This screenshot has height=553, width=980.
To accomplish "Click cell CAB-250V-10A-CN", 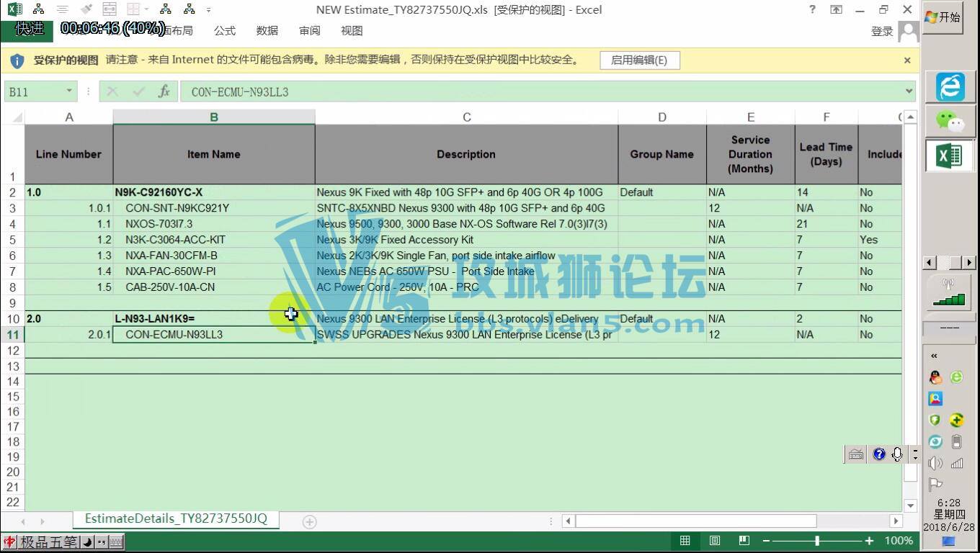I will [213, 287].
